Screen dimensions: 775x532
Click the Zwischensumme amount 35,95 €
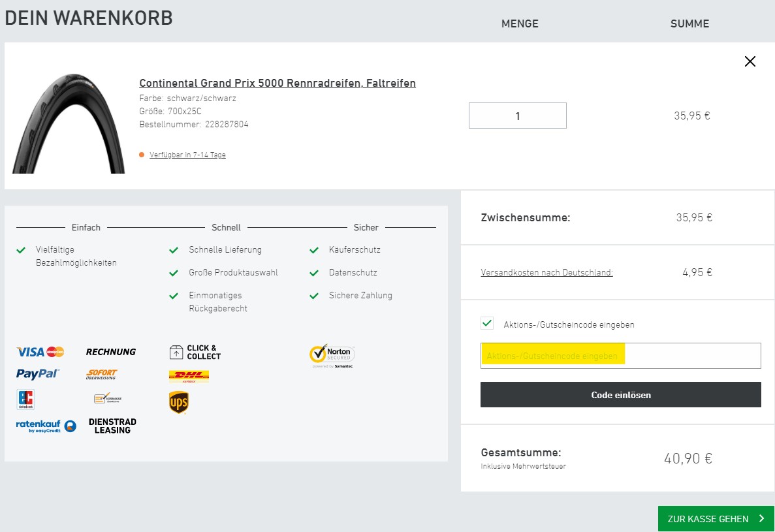[695, 217]
